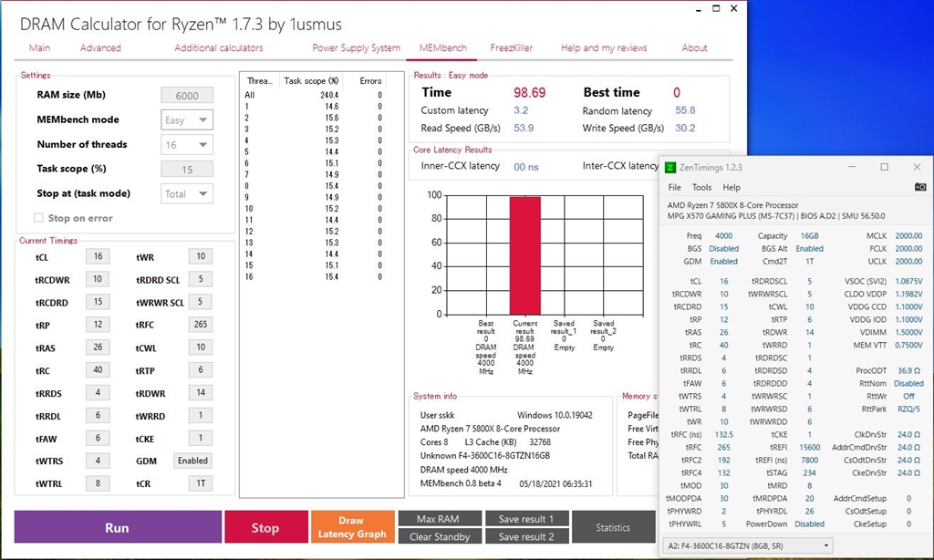Open the About tab
934x560 pixels.
click(694, 47)
